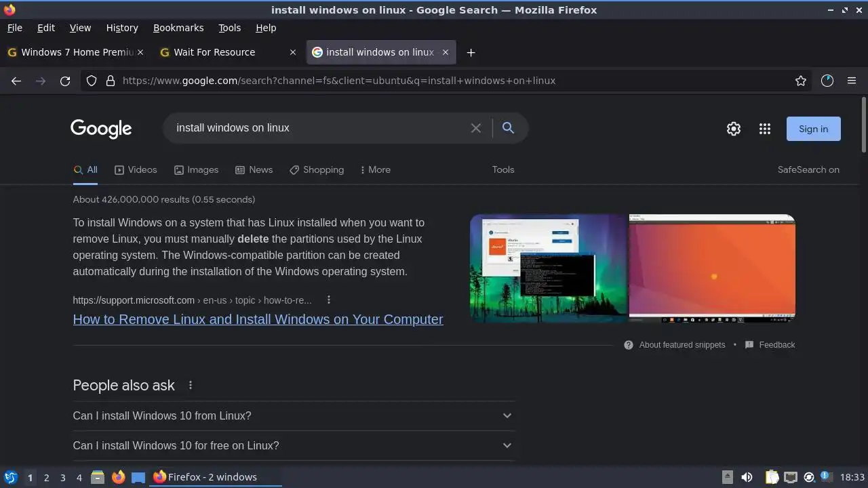The width and height of the screenshot is (868, 488).
Task: Bookmark this page with the star icon
Action: point(801,81)
